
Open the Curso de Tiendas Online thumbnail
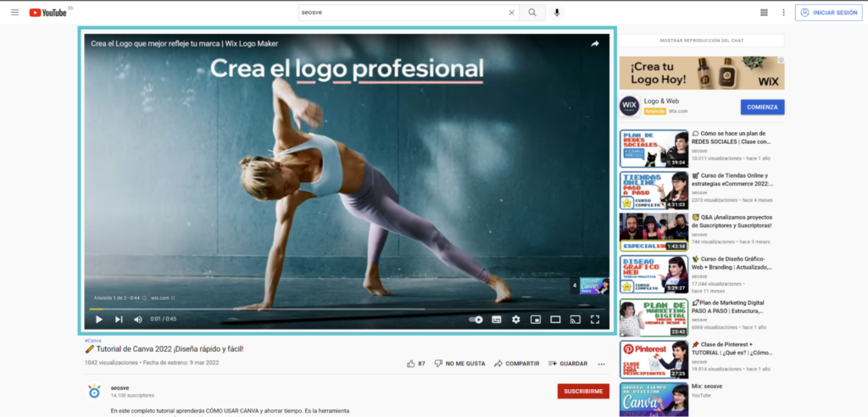click(x=654, y=190)
